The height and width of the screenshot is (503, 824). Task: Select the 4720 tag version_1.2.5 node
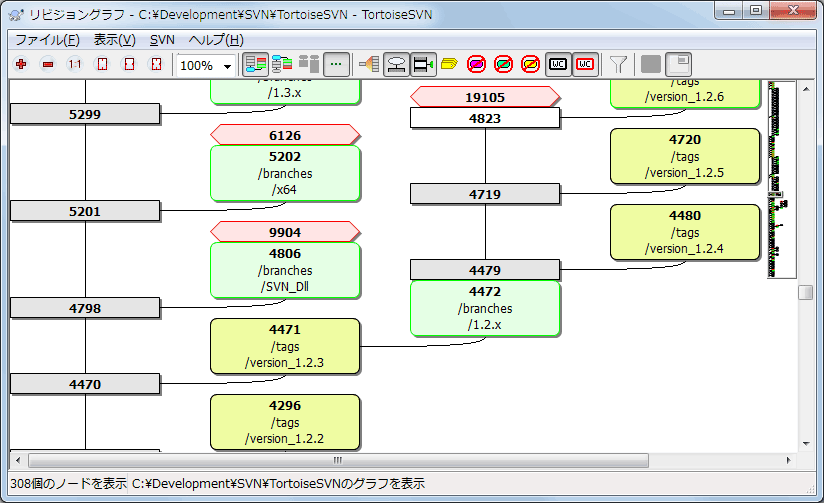[x=685, y=156]
